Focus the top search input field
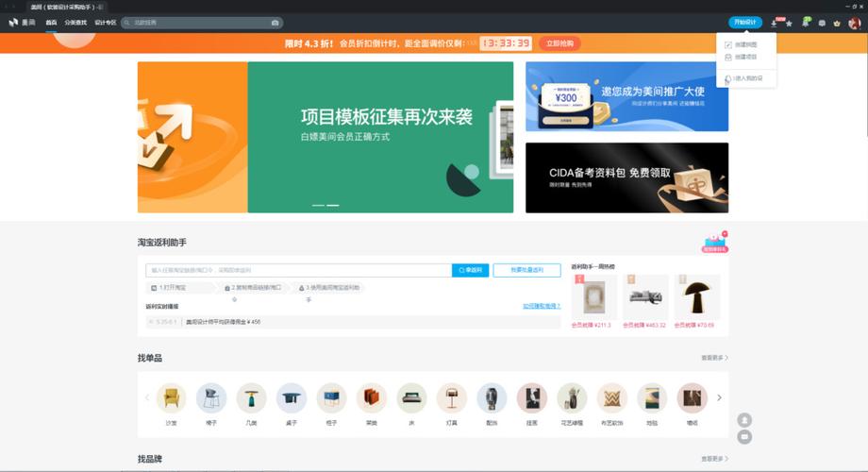 click(x=200, y=23)
